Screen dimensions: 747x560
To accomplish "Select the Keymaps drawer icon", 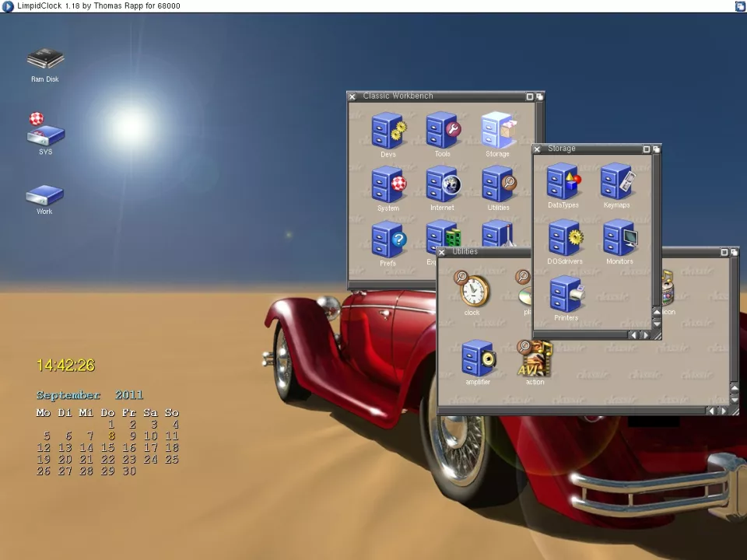I will tap(618, 182).
